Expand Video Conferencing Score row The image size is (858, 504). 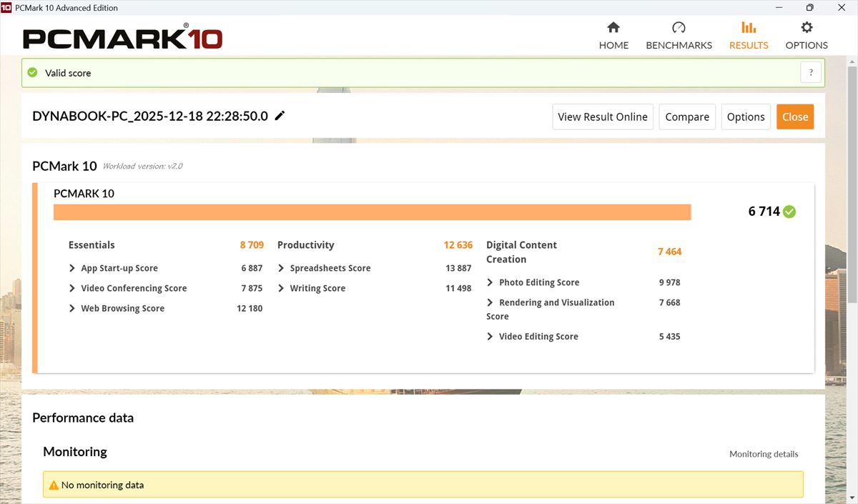pyautogui.click(x=72, y=288)
